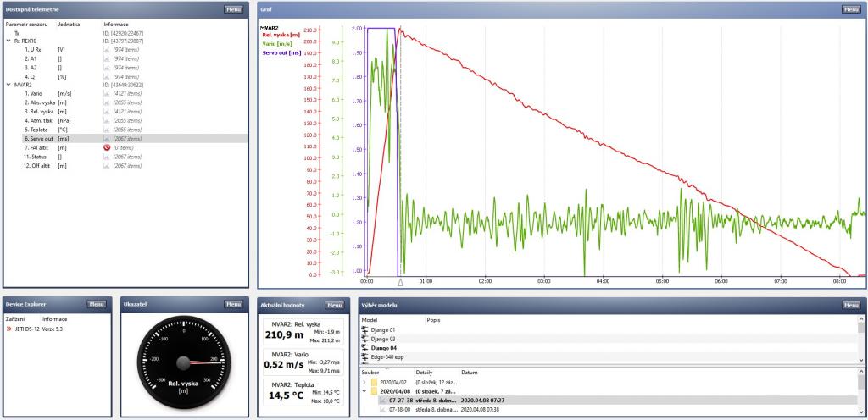The width and height of the screenshot is (868, 420).
Task: Open the Menu of the Graf panel
Action: (x=850, y=9)
